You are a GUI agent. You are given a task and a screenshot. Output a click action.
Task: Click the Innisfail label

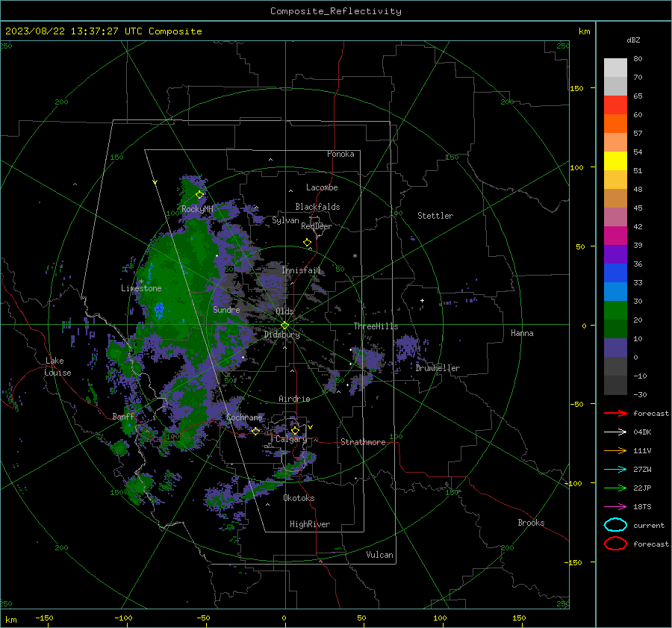pyautogui.click(x=302, y=270)
